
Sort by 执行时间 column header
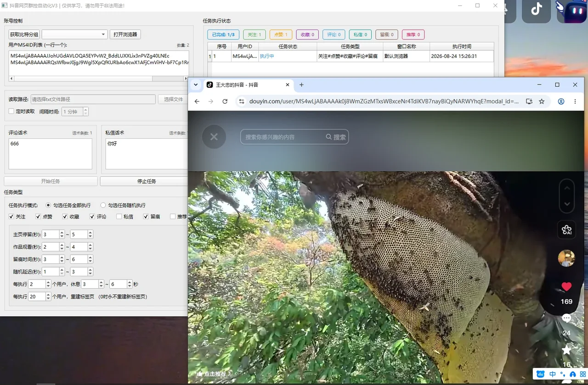[461, 46]
